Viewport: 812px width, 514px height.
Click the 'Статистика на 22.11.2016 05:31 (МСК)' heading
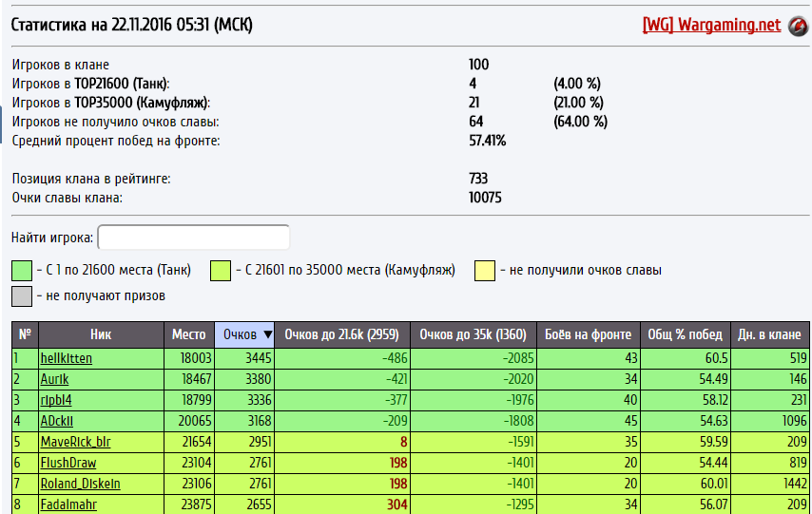pyautogui.click(x=131, y=25)
